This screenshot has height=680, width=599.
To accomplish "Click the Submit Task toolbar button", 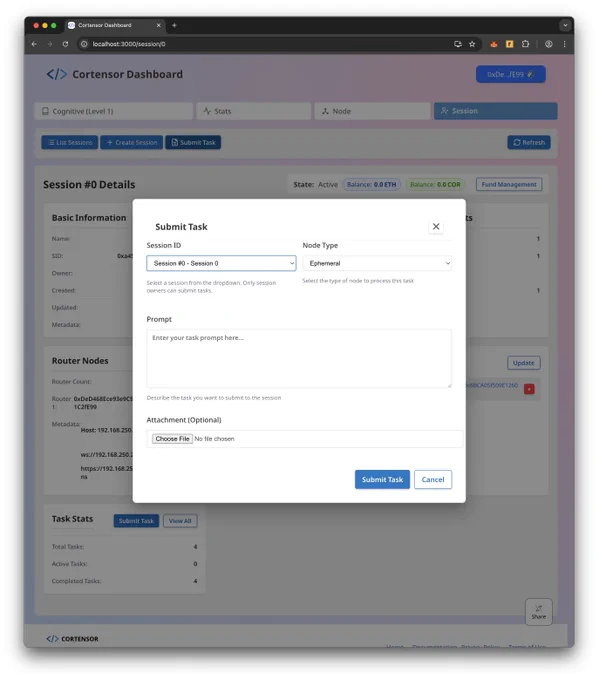I will tap(193, 142).
